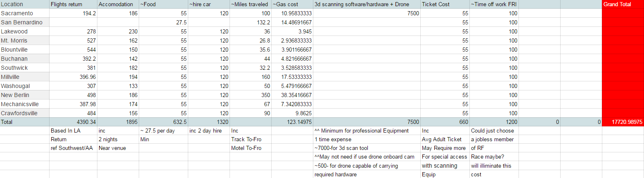
Task: Select San Bernardino's food value 27.5
Action: point(163,22)
